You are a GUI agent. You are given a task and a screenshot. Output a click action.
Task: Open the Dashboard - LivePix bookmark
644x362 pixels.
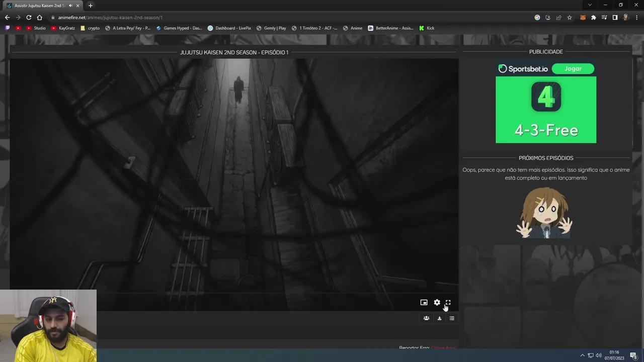tap(229, 28)
